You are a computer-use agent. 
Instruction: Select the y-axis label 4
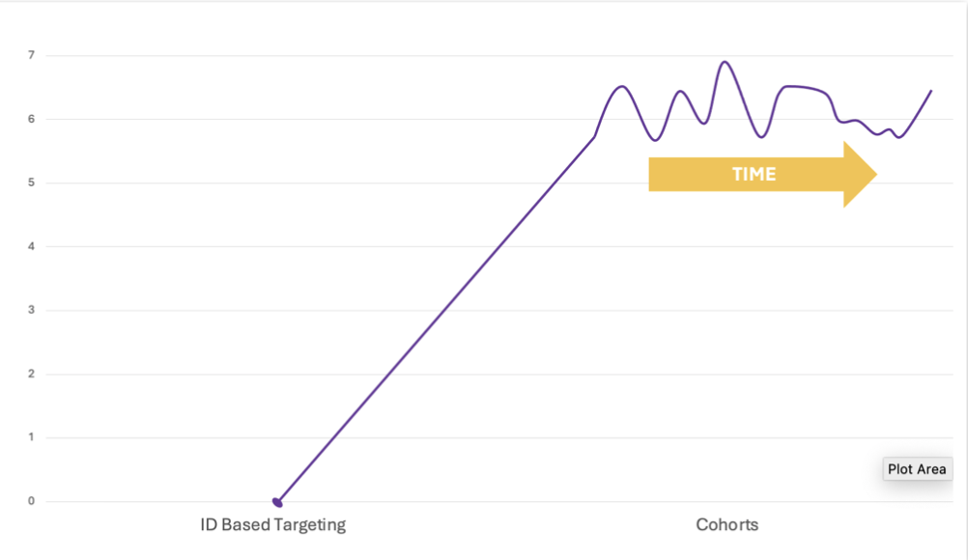(31, 247)
